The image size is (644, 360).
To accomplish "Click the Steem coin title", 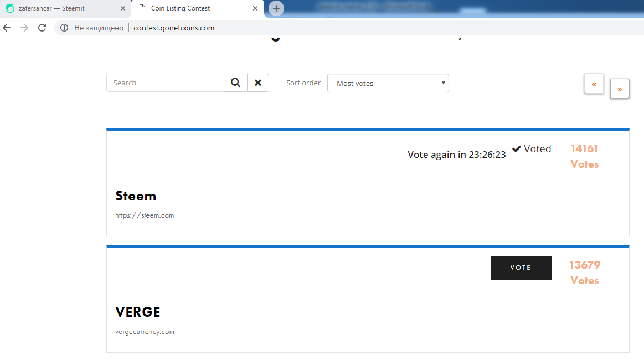I will (136, 196).
